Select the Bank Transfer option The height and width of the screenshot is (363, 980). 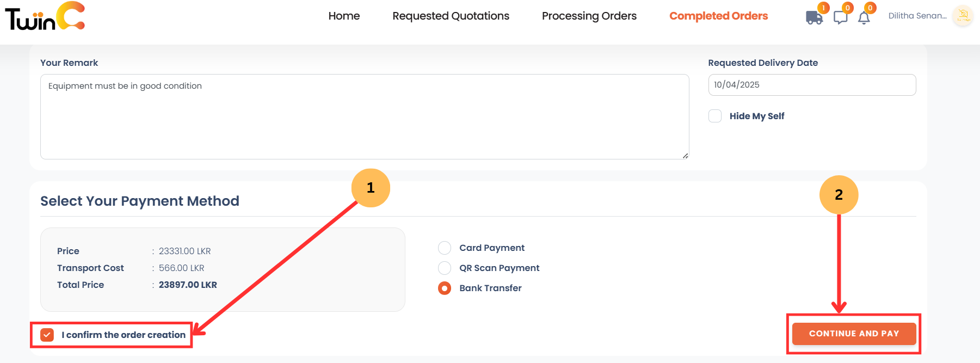[445, 288]
